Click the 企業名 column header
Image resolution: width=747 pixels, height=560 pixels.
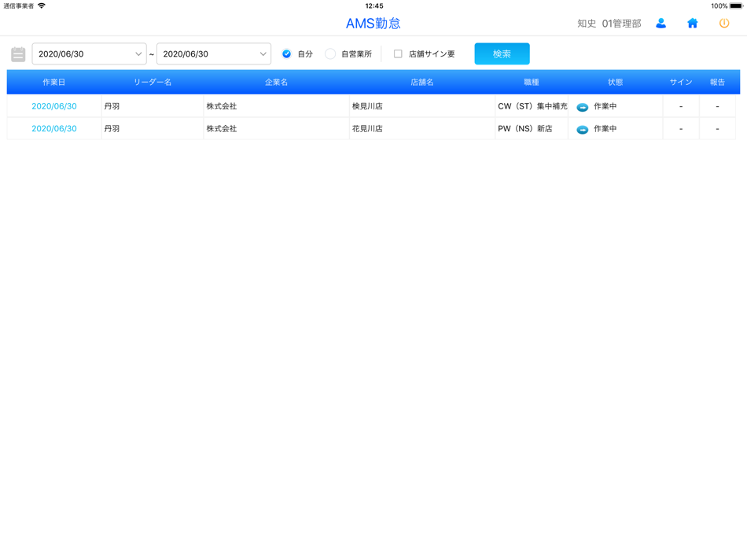[276, 82]
